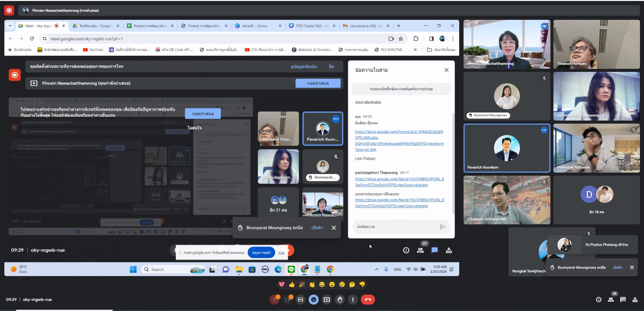Open the docs.google.com forms Pretest link
The width and height of the screenshot is (644, 311).
click(x=399, y=141)
